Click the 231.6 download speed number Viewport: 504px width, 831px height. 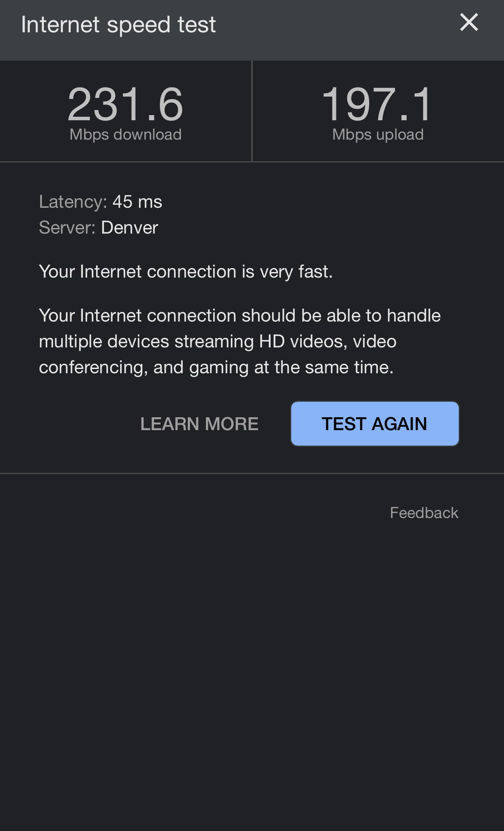(x=125, y=104)
